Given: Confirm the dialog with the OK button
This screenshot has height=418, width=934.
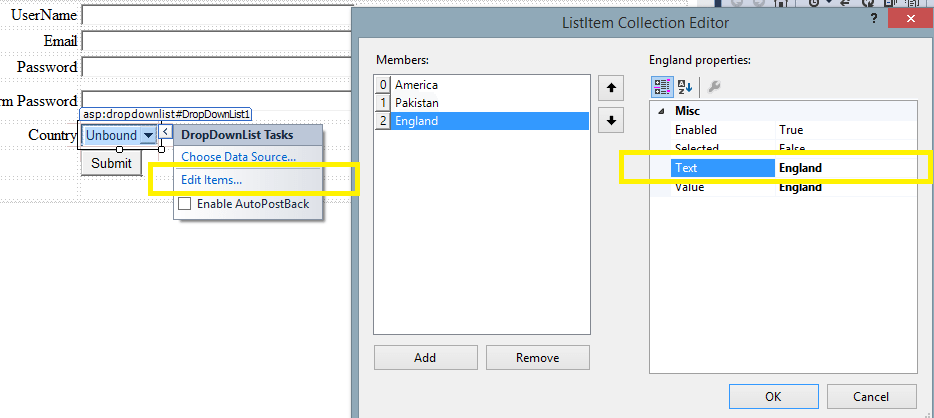Looking at the screenshot, I should click(772, 396).
